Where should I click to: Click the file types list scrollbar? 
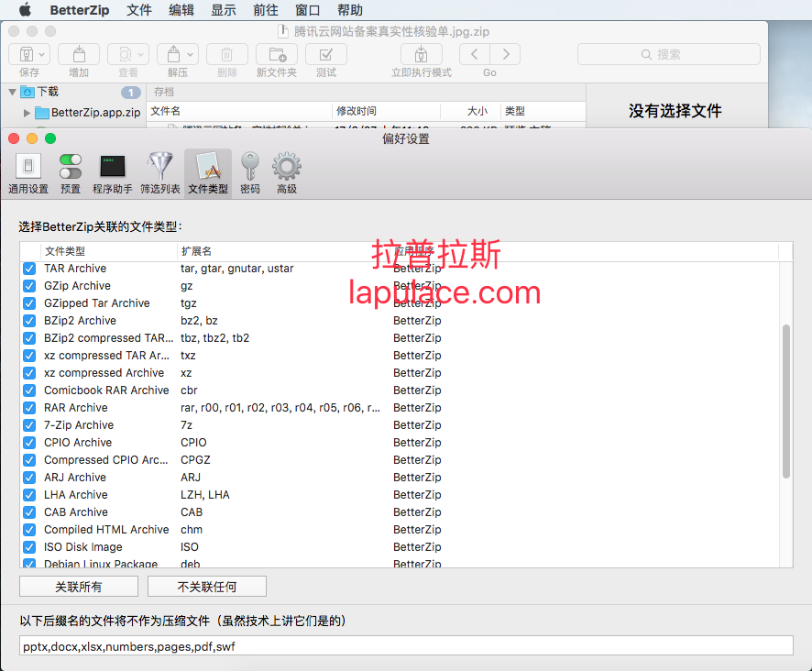click(786, 401)
